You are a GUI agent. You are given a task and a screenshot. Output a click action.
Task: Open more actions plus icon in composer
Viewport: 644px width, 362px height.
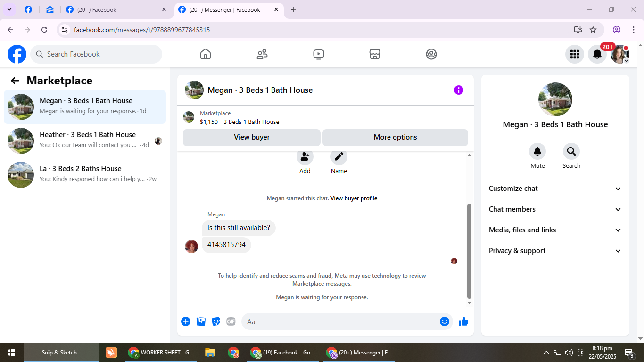(186, 321)
